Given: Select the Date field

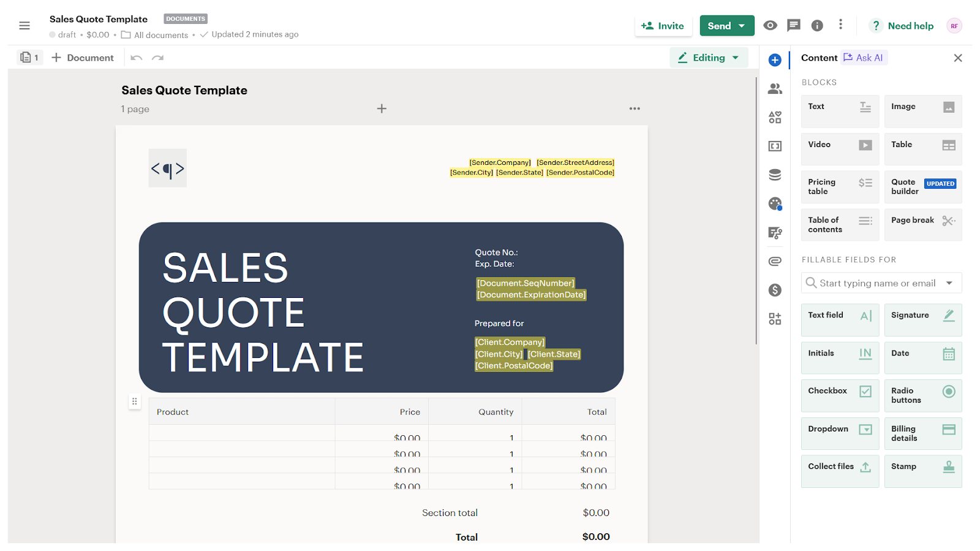Looking at the screenshot, I should (x=923, y=358).
